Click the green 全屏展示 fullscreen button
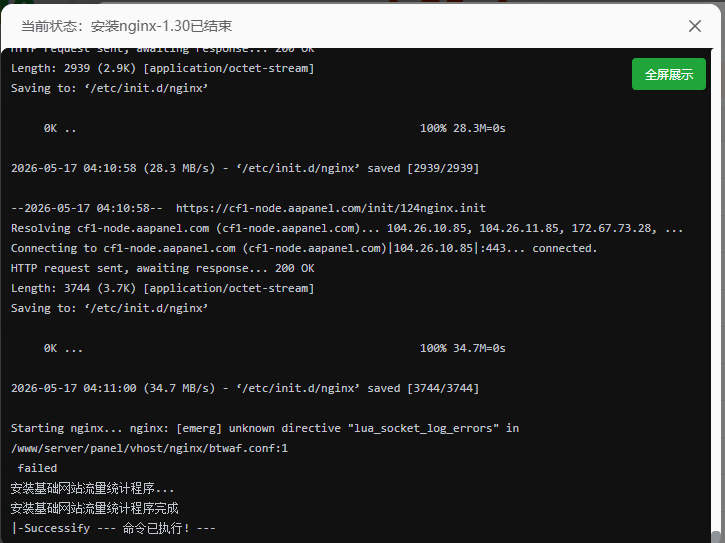Viewport: 725px width, 543px height. point(669,74)
